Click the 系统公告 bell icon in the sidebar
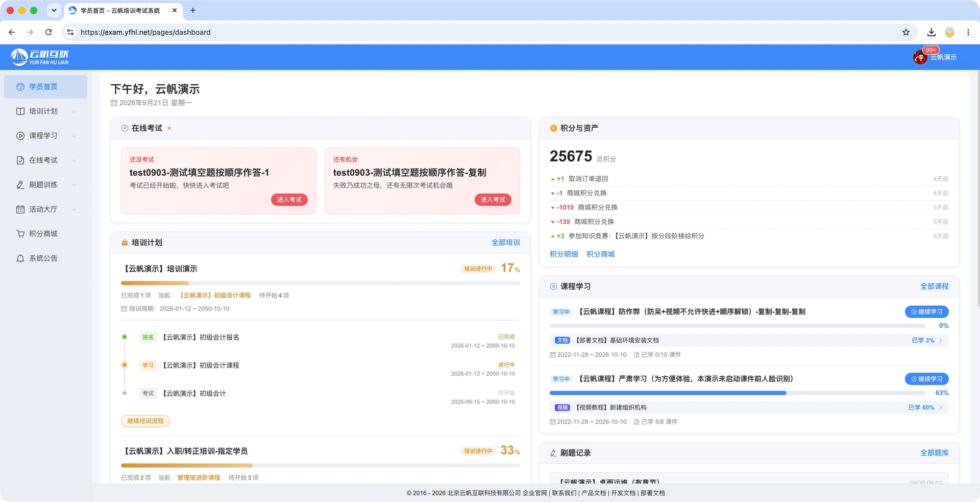Screen dimensions: 980x502 pyautogui.click(x=20, y=258)
